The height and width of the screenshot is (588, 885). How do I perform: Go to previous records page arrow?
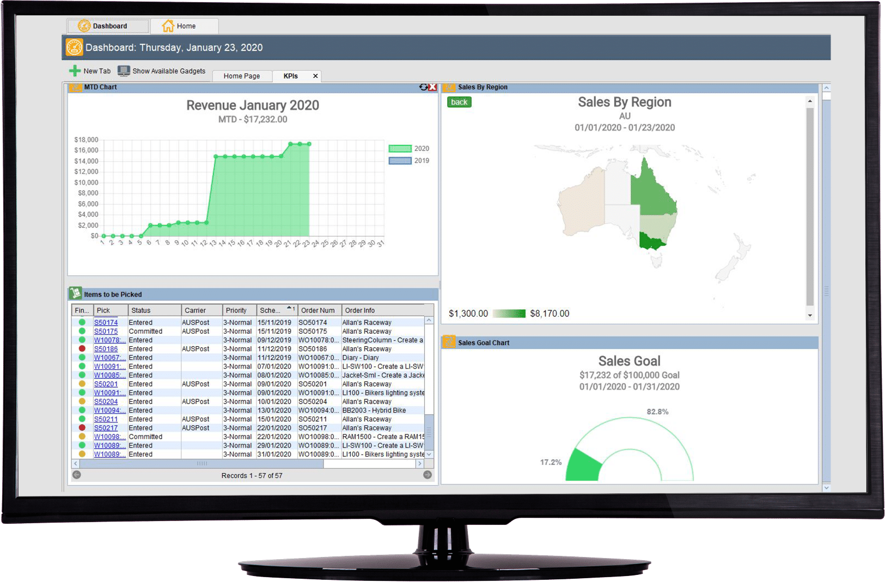click(x=77, y=475)
